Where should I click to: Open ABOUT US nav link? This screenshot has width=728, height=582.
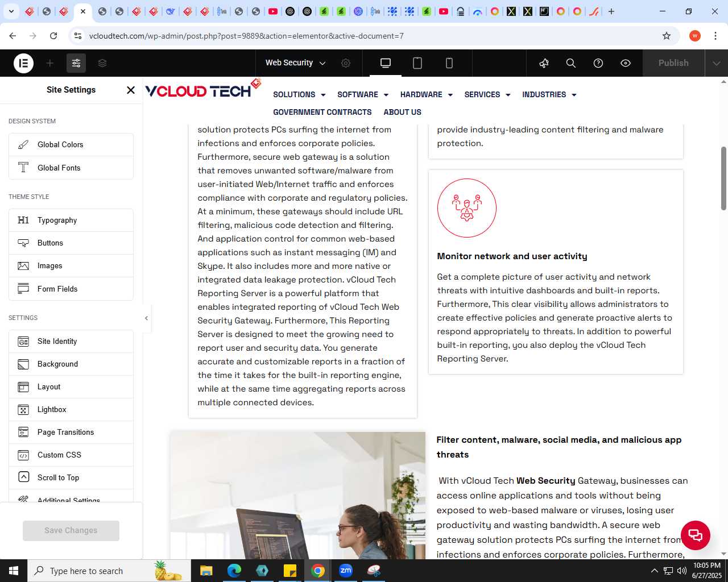click(x=403, y=113)
